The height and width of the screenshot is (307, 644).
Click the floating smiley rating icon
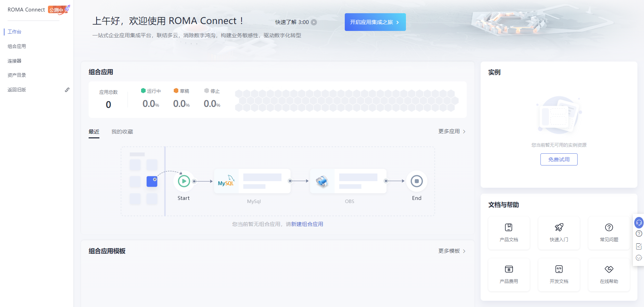[639, 258]
